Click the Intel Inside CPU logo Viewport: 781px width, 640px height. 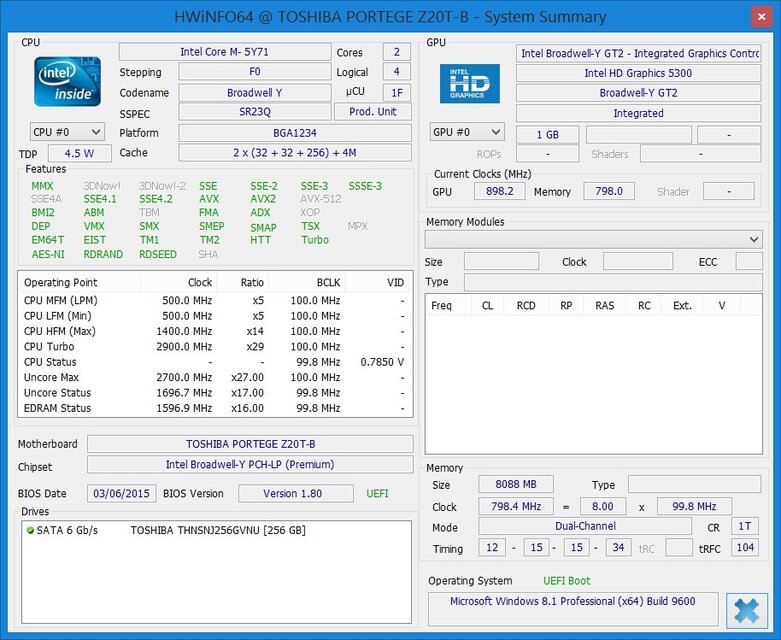point(67,82)
